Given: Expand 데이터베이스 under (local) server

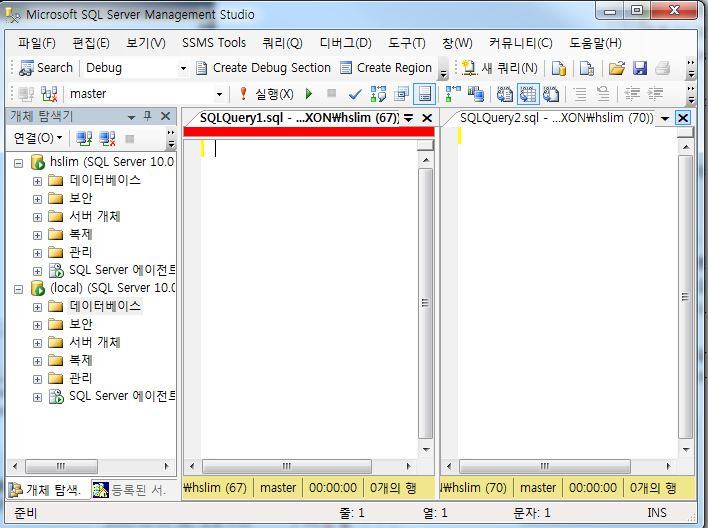Looking at the screenshot, I should (x=37, y=308).
